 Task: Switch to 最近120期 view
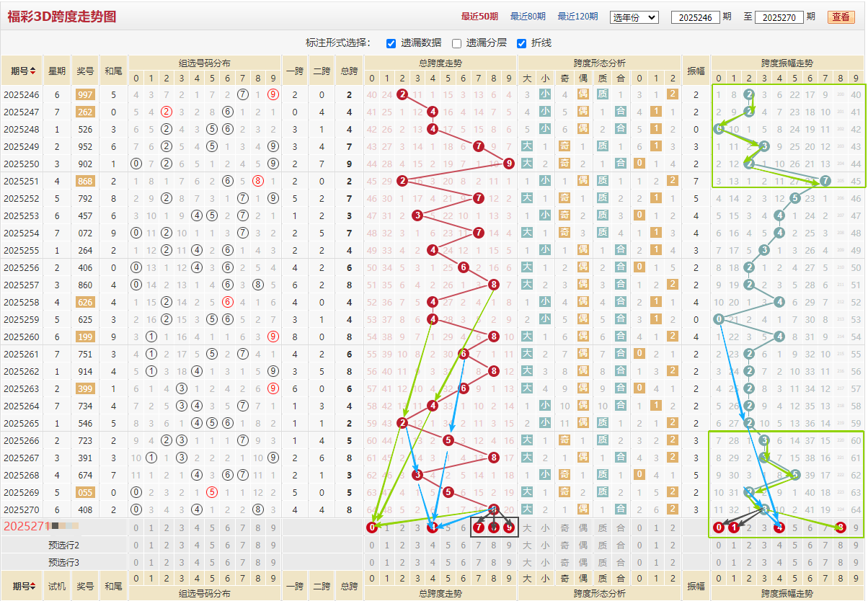pyautogui.click(x=579, y=17)
